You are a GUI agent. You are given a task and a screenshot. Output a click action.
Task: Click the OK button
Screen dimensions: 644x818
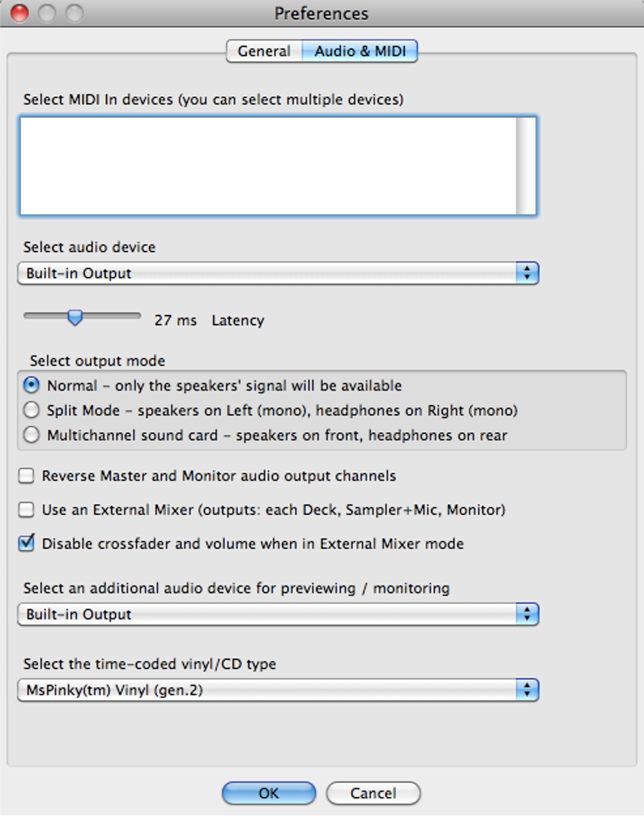(x=268, y=793)
